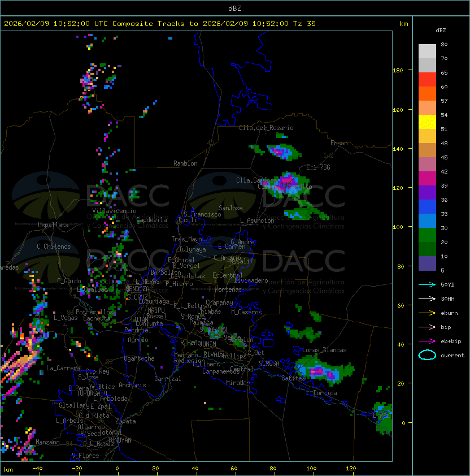The image size is (470, 476).
Task: Click the TUNUYAN place label
Action: pos(120,440)
